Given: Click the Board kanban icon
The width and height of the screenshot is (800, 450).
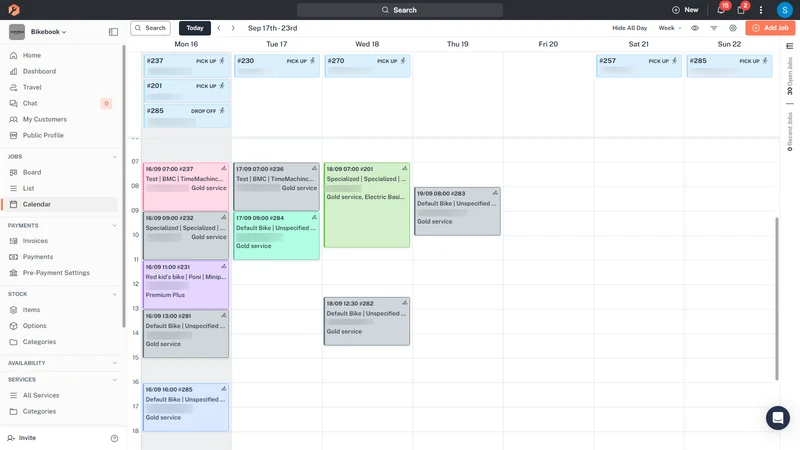Looking at the screenshot, I should click(13, 172).
